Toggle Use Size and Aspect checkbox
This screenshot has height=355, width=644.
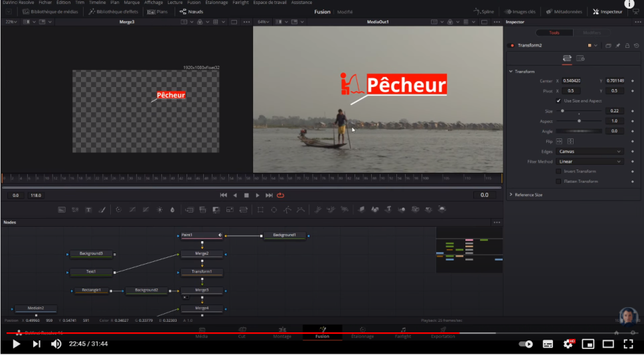(558, 101)
